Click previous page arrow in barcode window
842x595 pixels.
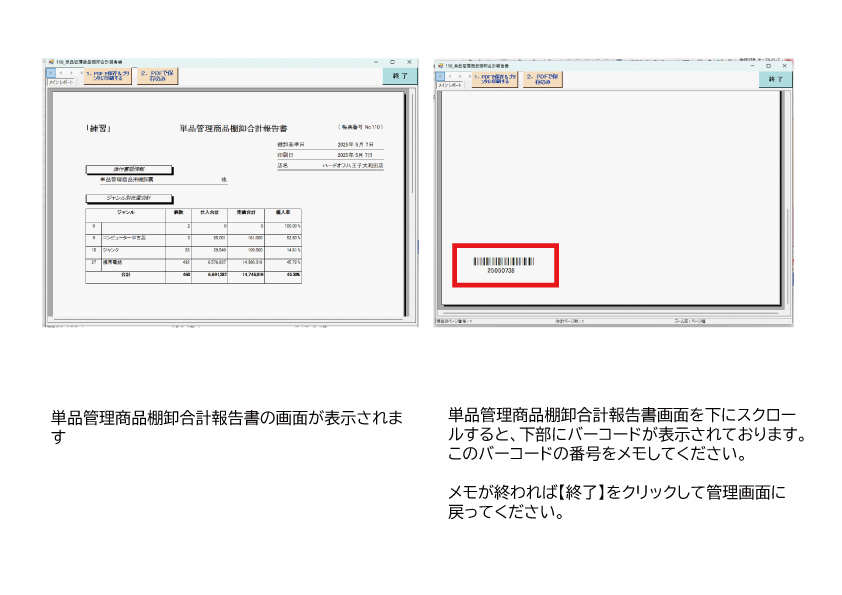449,77
